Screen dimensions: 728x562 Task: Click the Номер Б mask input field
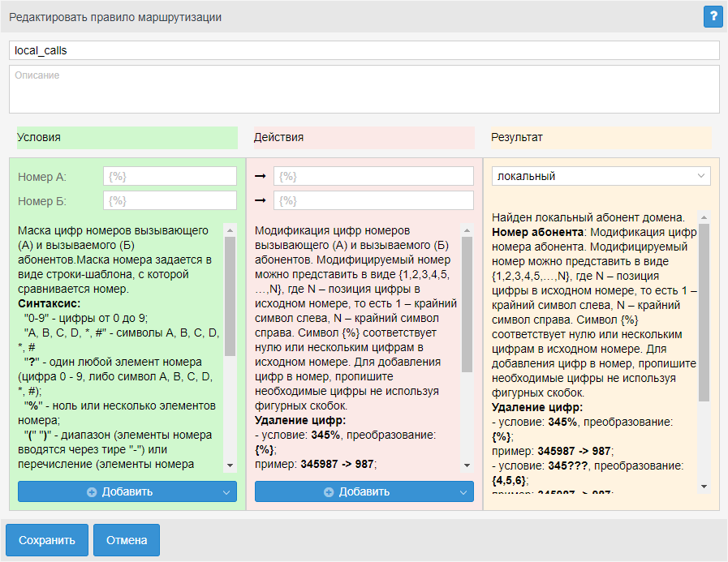[170, 200]
